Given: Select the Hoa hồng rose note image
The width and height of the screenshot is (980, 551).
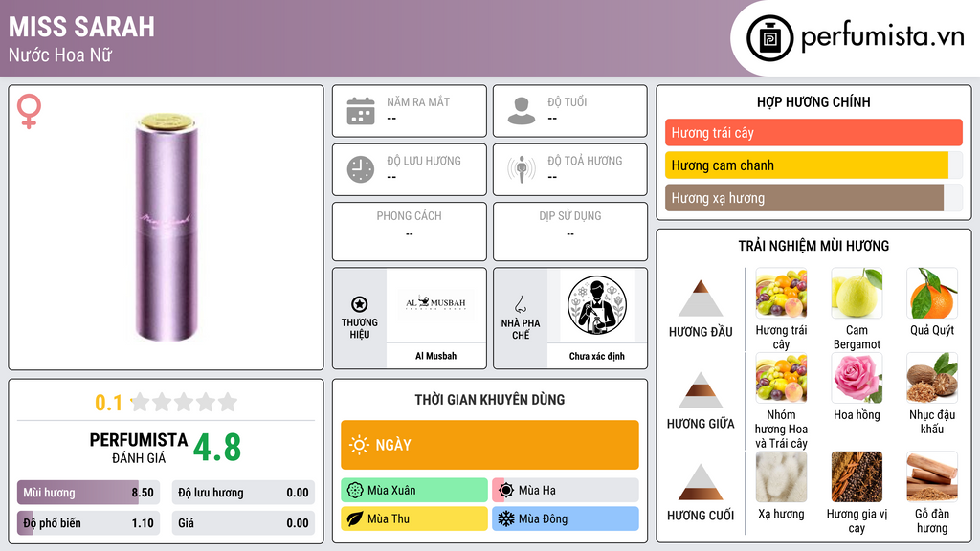Looking at the screenshot, I should point(857,378).
